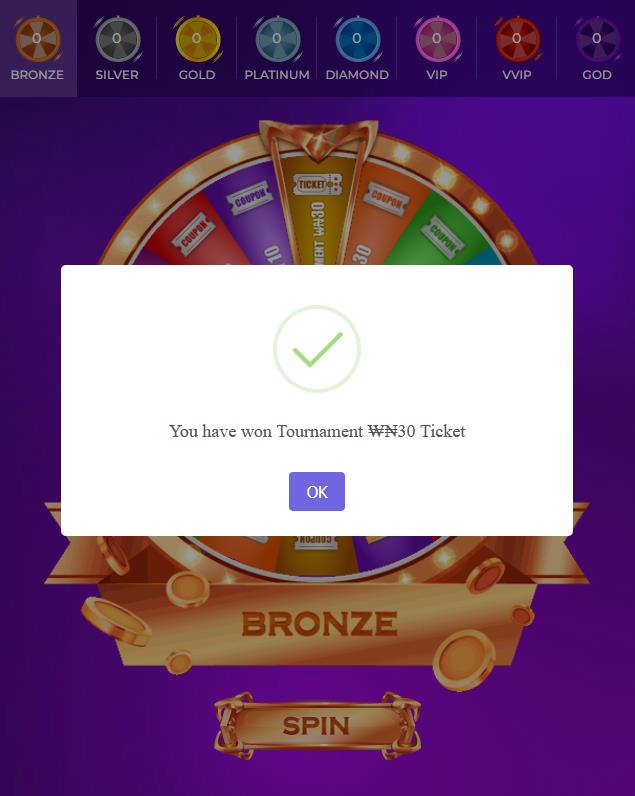Select the Bronze wheel icon
This screenshot has height=796, width=635.
(38, 39)
